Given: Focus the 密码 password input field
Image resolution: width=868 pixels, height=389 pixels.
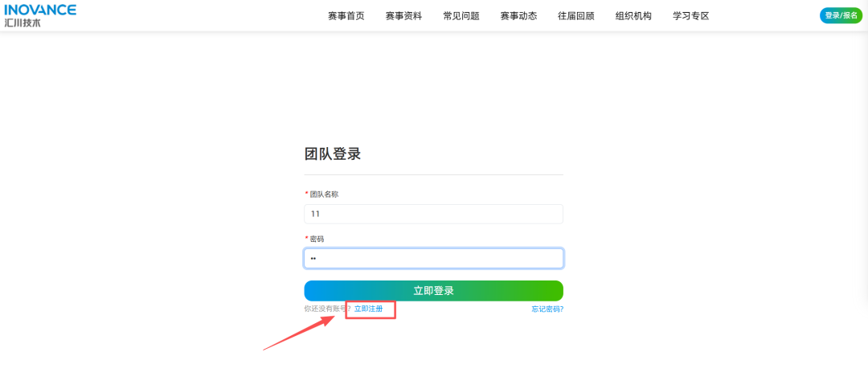Looking at the screenshot, I should coord(433,258).
